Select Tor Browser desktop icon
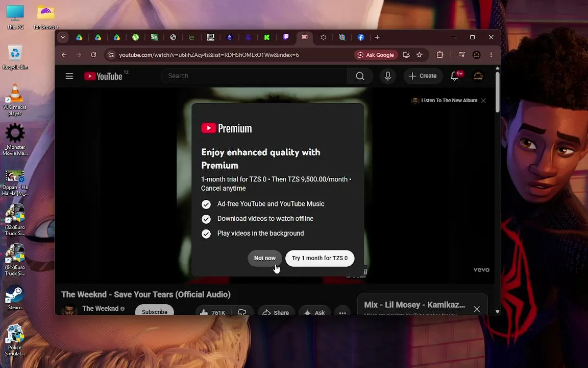588x368 pixels. (x=46, y=17)
